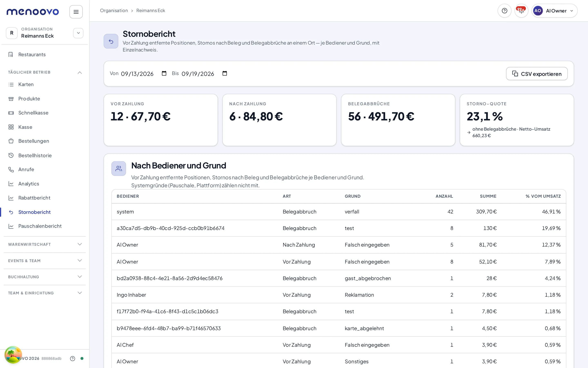
Task: Click the Ingo Inhaber row
Action: [339, 295]
